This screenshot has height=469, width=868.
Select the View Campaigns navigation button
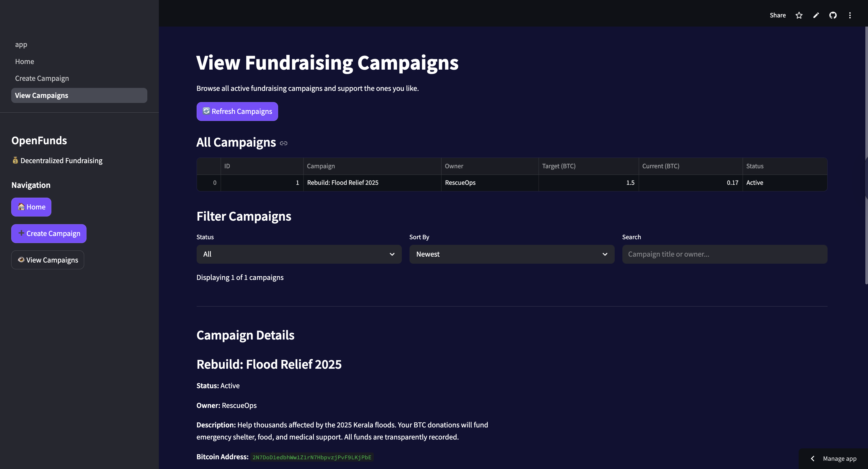pos(47,260)
